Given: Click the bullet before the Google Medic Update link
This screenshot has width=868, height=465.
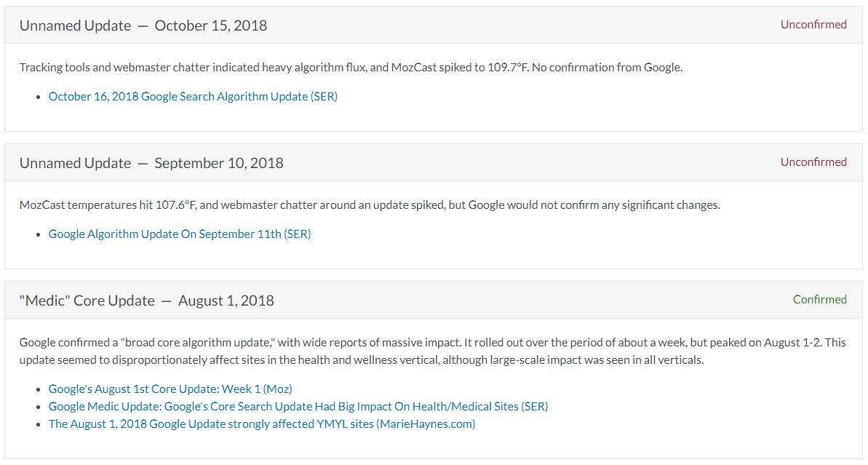Looking at the screenshot, I should pyautogui.click(x=38, y=407).
